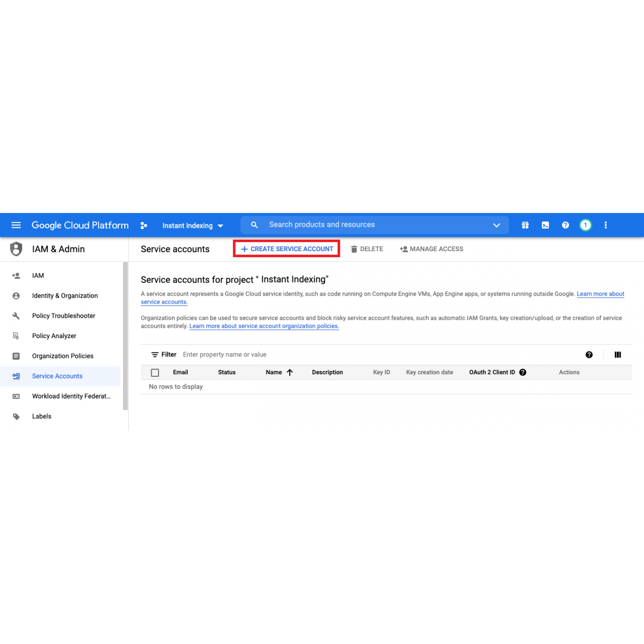Click column display options icon
644x644 pixels.
[x=617, y=355]
